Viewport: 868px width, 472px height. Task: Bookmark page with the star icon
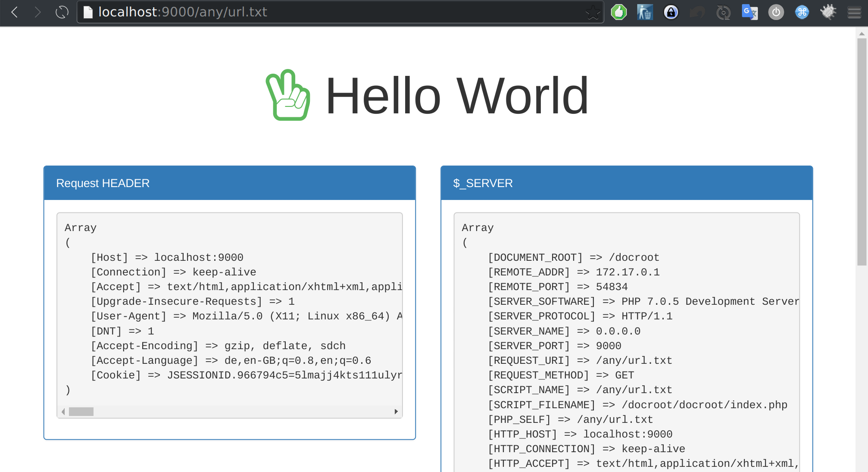593,13
